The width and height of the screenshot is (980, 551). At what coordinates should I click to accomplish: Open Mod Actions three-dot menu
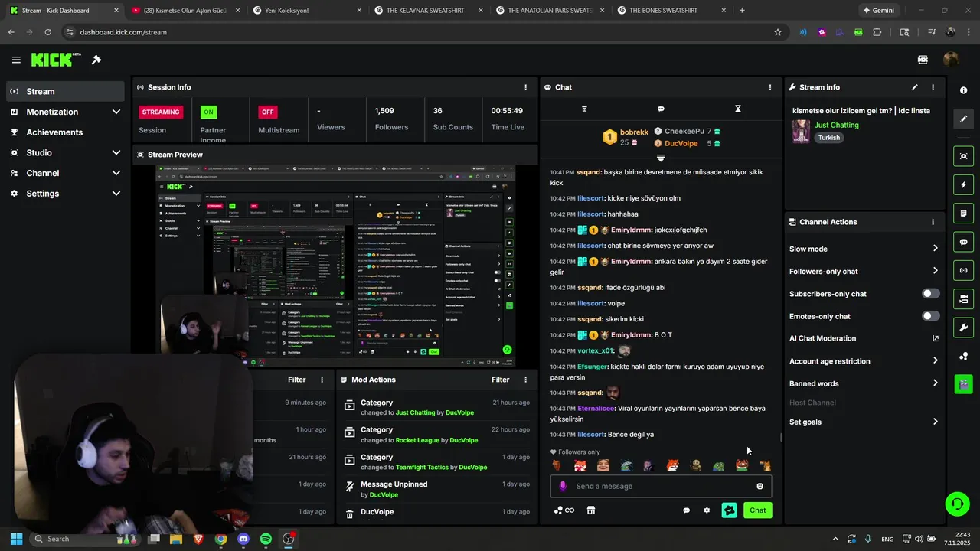tap(525, 380)
